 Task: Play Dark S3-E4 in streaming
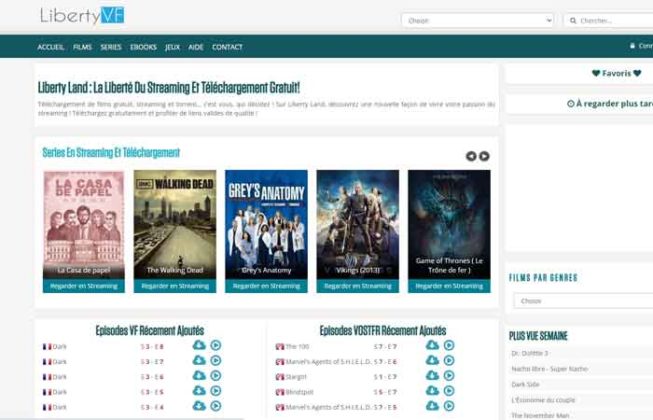pyautogui.click(x=216, y=406)
